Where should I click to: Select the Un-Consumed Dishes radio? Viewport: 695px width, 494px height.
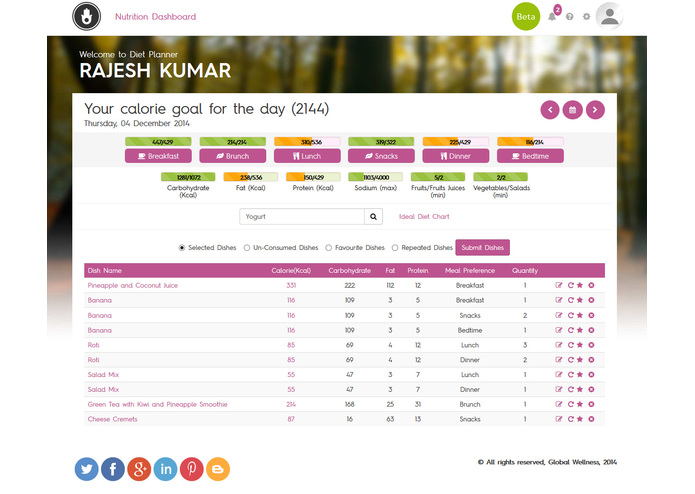pos(247,248)
